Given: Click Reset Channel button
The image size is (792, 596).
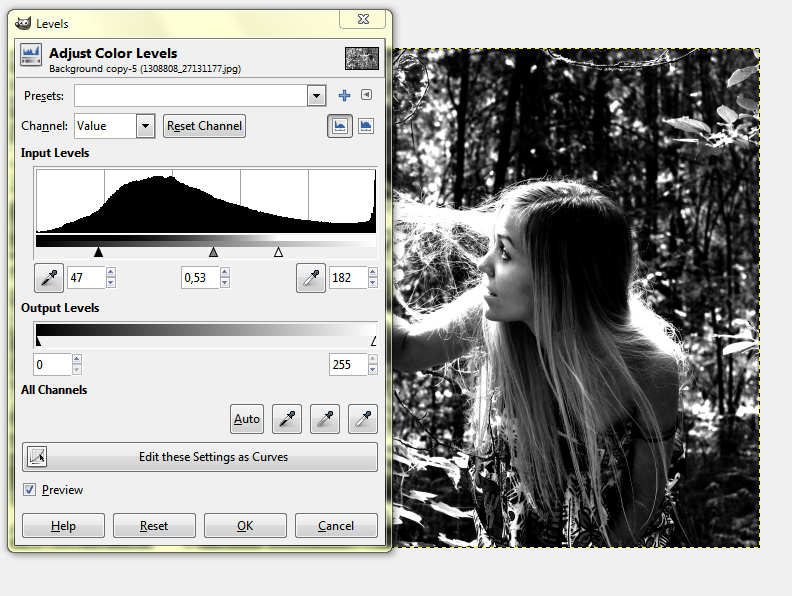Looking at the screenshot, I should point(205,126).
